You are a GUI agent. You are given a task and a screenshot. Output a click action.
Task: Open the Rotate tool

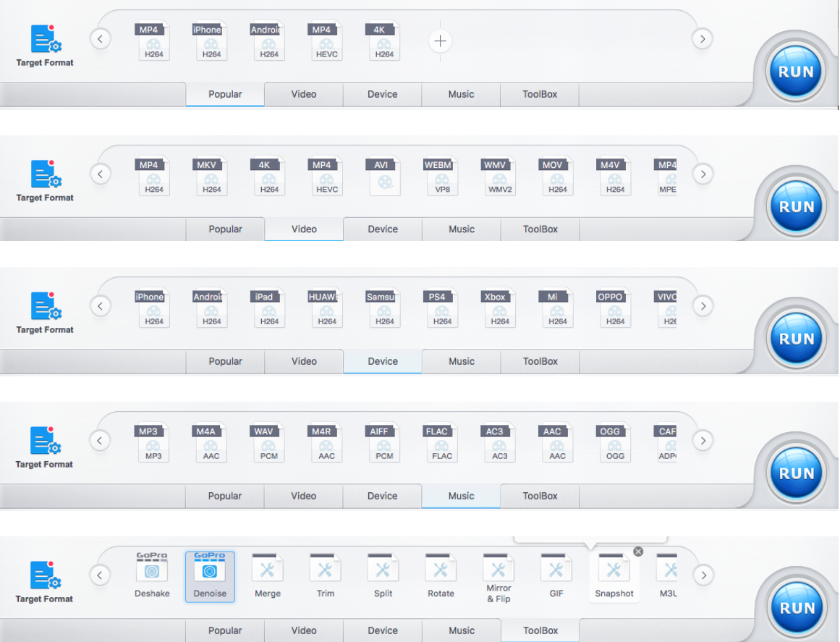pyautogui.click(x=441, y=576)
